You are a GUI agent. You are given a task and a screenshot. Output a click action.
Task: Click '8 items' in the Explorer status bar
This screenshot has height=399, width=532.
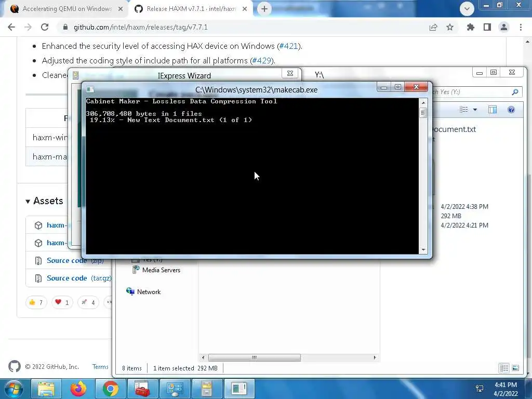pos(131,368)
